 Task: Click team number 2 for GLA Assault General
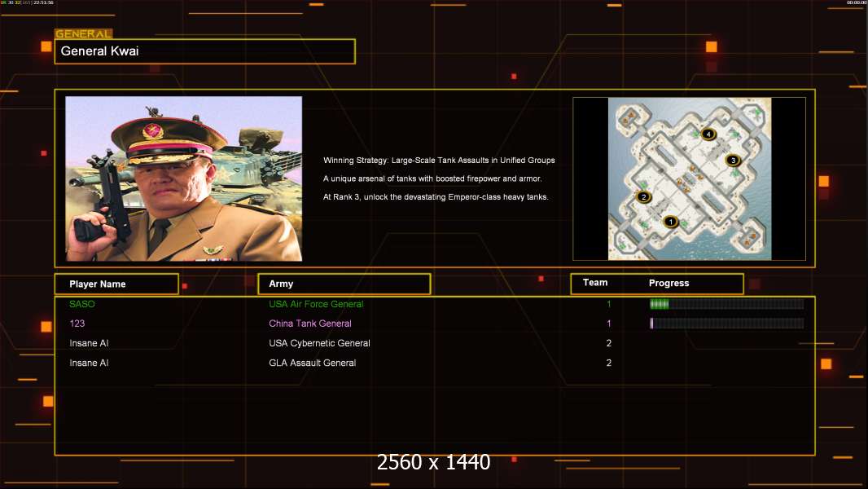pos(608,363)
